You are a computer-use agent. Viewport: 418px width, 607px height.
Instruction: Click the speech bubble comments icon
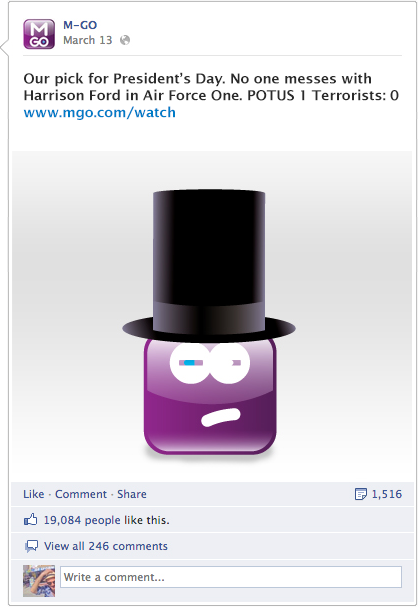pos(31,546)
